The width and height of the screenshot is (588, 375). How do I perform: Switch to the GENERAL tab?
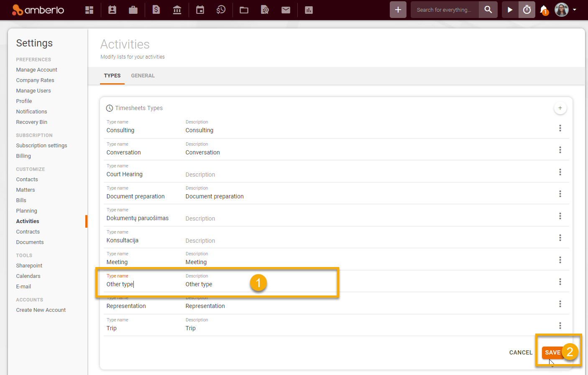[143, 76]
